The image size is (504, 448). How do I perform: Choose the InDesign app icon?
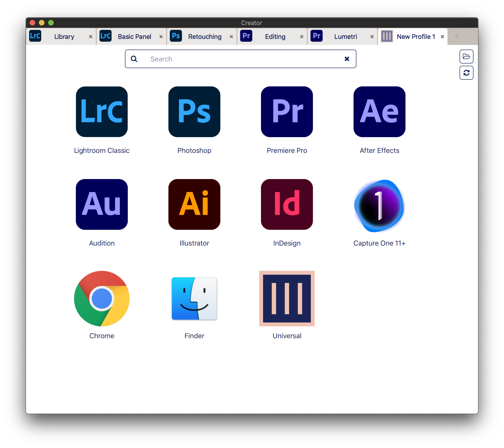[x=287, y=204]
